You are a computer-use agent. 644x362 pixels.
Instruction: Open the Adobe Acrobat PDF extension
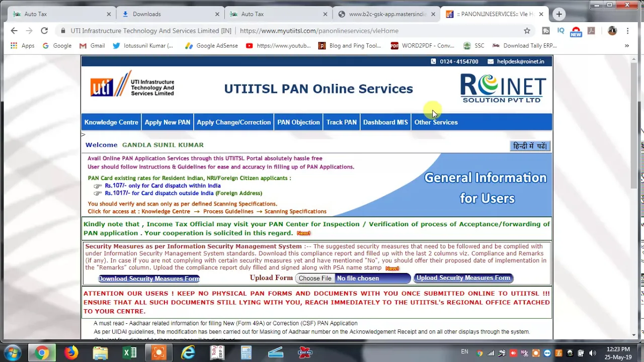pyautogui.click(x=591, y=31)
